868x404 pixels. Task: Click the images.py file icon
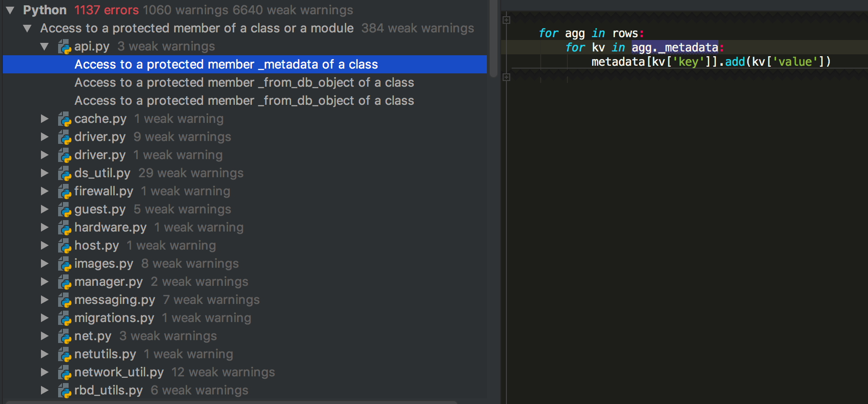click(x=64, y=264)
